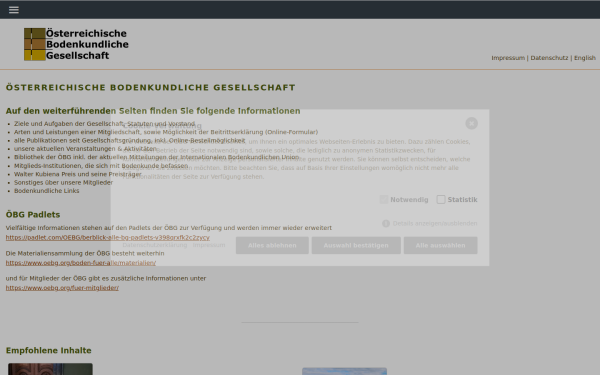Screen dimensions: 600x375
Task: Click the first thumbnail under Empfohlene Inhalte
Action: (50, 369)
